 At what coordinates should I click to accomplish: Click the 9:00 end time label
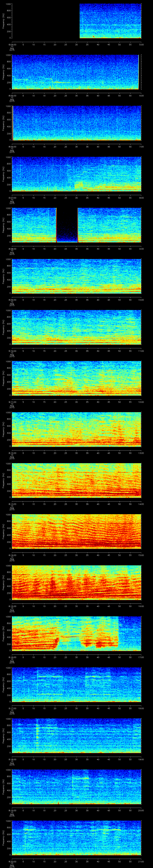pos(141,249)
